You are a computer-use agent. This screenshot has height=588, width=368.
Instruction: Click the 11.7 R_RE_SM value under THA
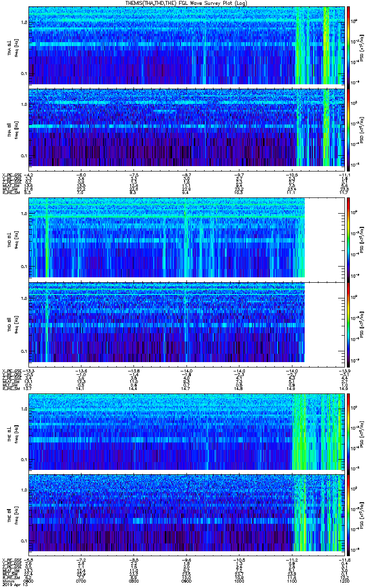tap(344, 193)
